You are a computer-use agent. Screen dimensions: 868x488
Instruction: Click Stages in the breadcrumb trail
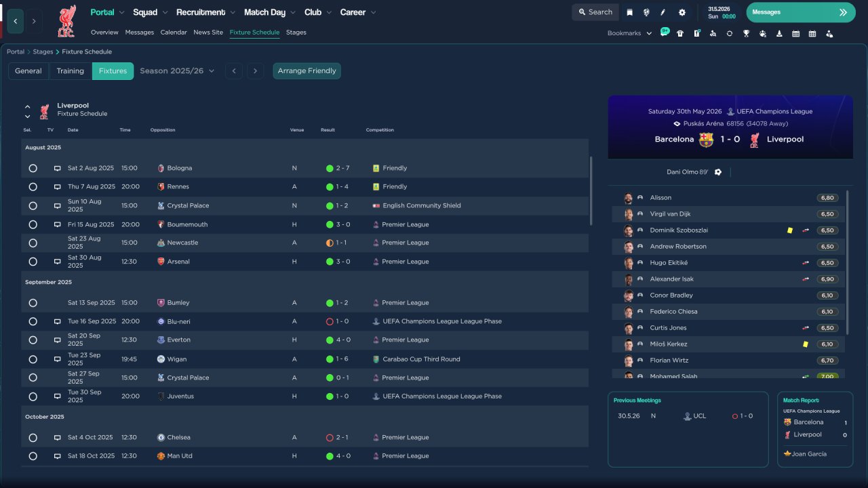(43, 52)
